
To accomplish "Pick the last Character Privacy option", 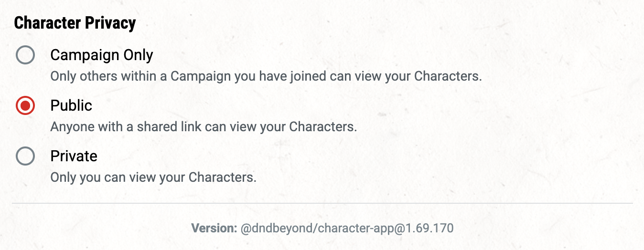I will [x=25, y=156].
